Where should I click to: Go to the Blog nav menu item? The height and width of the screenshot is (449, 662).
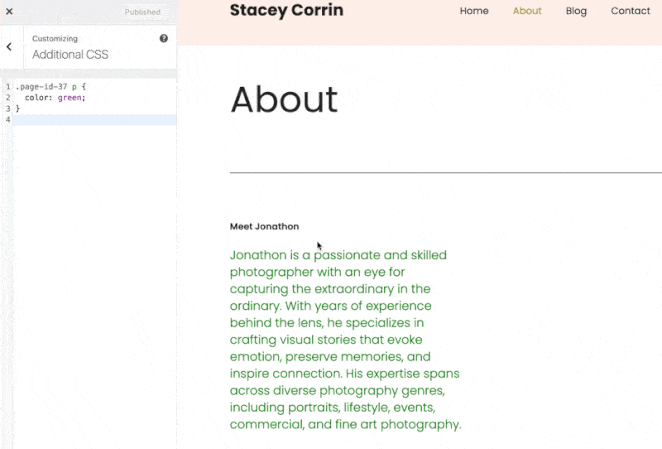[576, 11]
